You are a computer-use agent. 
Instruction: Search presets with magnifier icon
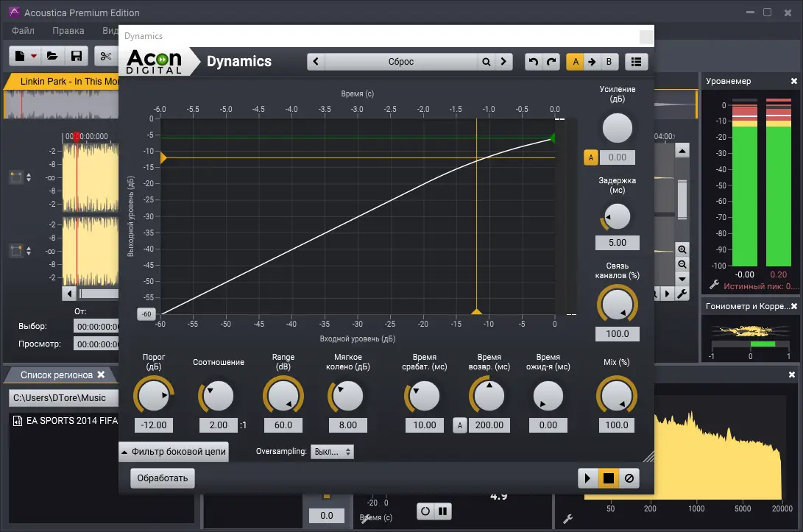[x=486, y=62]
